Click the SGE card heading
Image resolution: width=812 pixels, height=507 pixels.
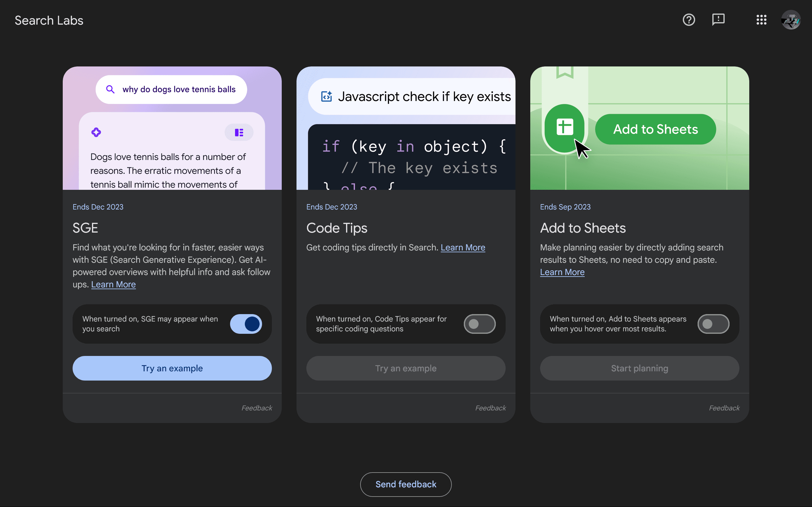(85, 228)
